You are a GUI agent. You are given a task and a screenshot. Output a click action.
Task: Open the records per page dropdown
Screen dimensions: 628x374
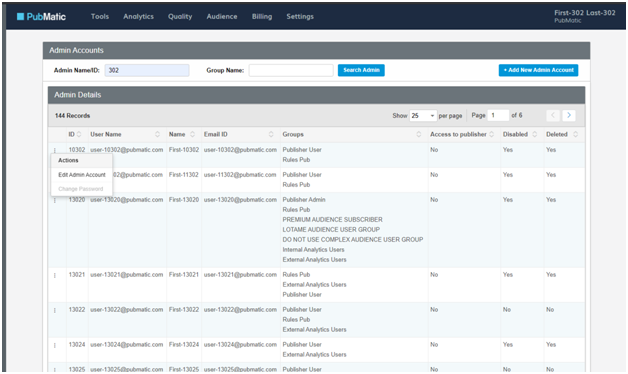click(x=423, y=115)
